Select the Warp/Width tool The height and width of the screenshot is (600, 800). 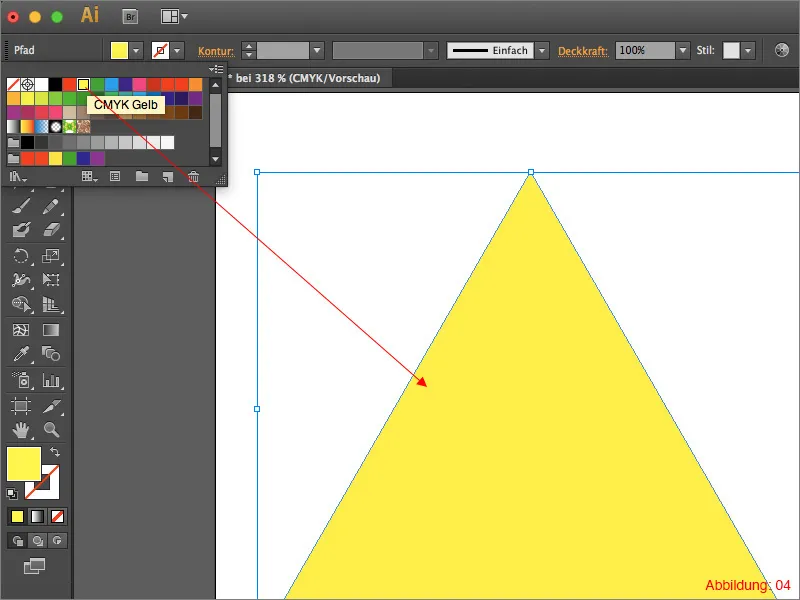21,280
